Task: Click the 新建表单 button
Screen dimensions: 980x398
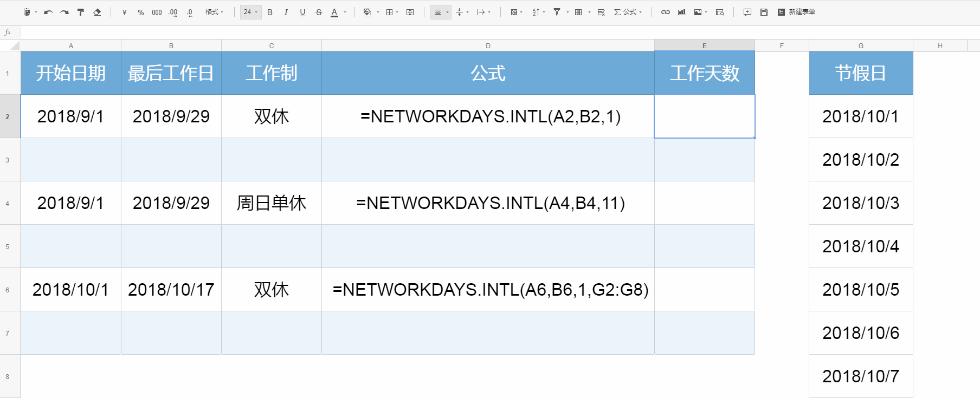Action: (796, 12)
